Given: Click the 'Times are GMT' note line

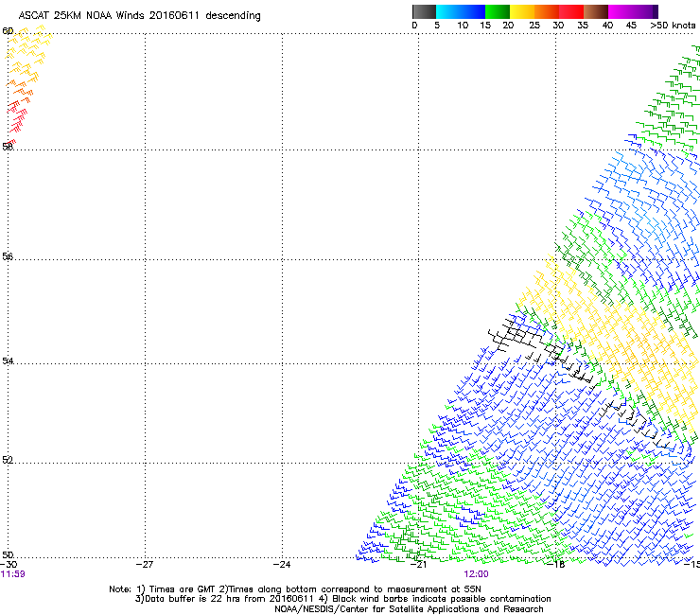Looking at the screenshot, I should (x=295, y=589).
